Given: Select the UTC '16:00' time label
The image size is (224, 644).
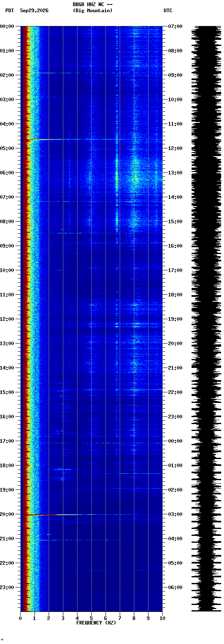Looking at the screenshot, I should (175, 246).
